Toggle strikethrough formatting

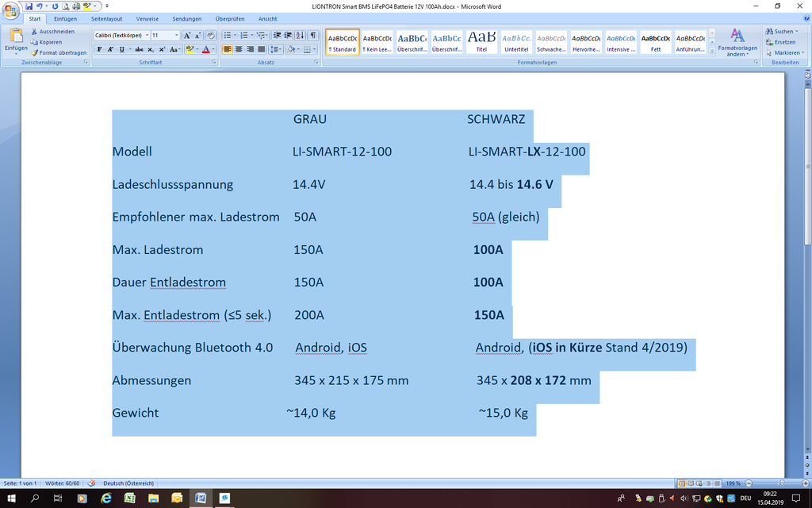pos(139,49)
